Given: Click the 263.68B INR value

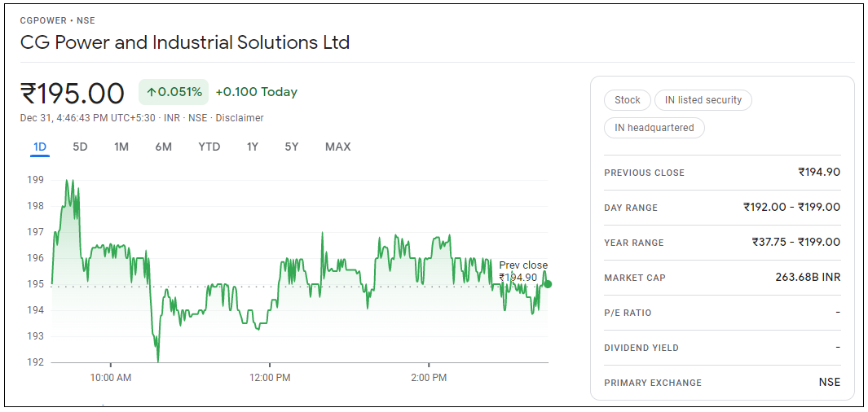Looking at the screenshot, I should click(809, 277).
